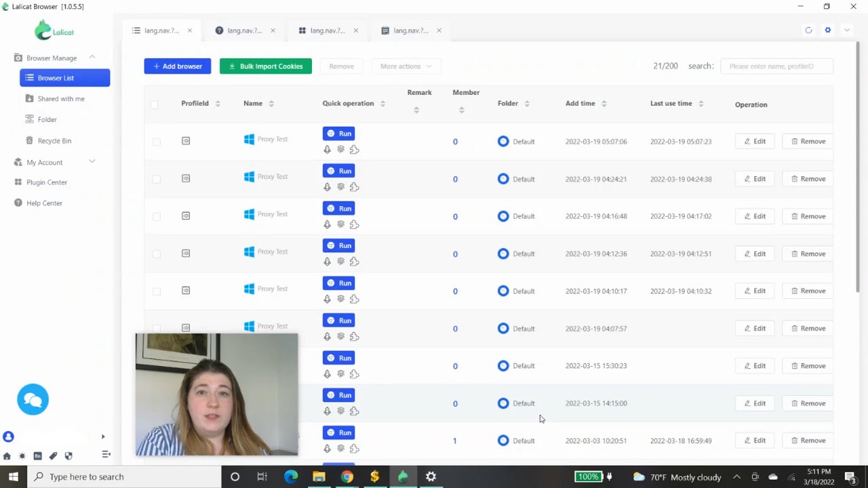Toggle the sun brightness theme icon
The image size is (868, 488).
tap(22, 456)
